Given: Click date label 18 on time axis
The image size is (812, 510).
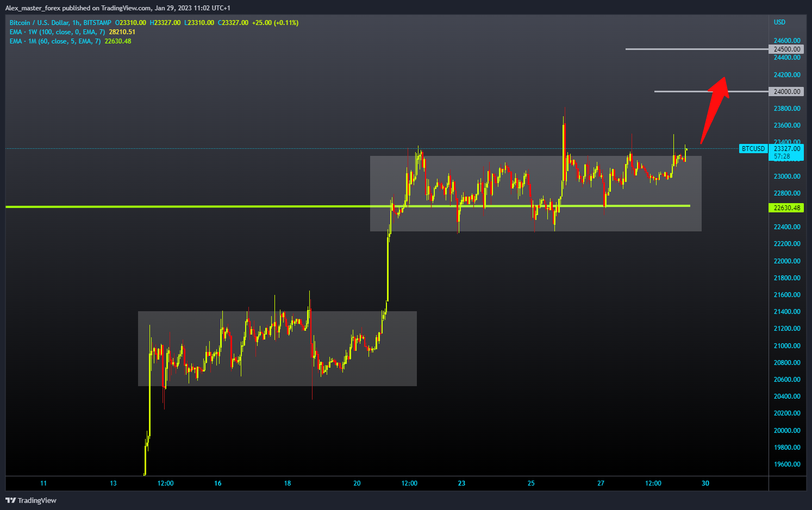Looking at the screenshot, I should pyautogui.click(x=288, y=483).
